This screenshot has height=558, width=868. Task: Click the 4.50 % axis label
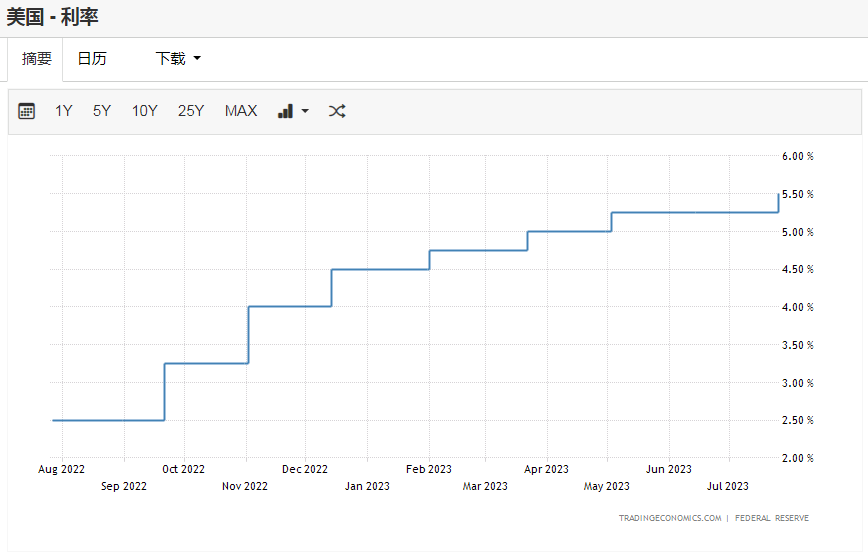[x=798, y=270]
